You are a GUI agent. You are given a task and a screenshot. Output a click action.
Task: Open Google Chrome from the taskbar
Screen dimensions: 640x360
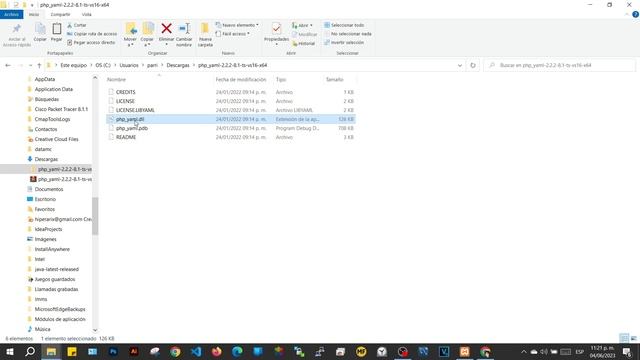coord(175,352)
